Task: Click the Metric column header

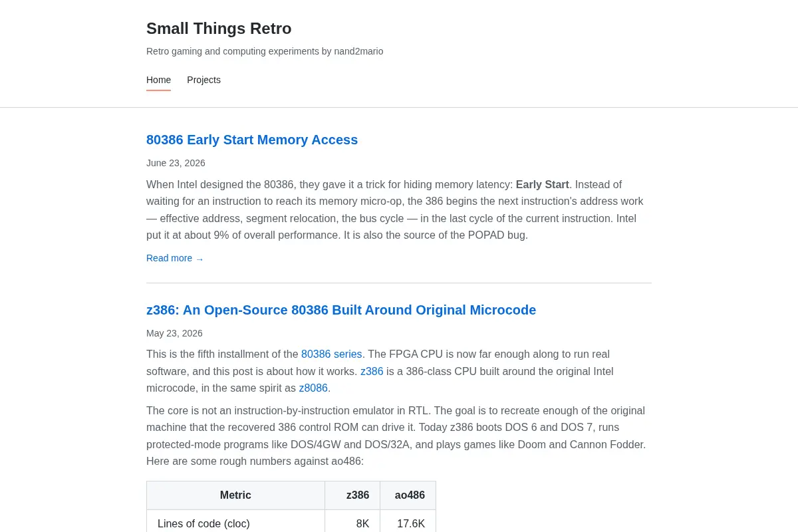Action: pyautogui.click(x=235, y=495)
